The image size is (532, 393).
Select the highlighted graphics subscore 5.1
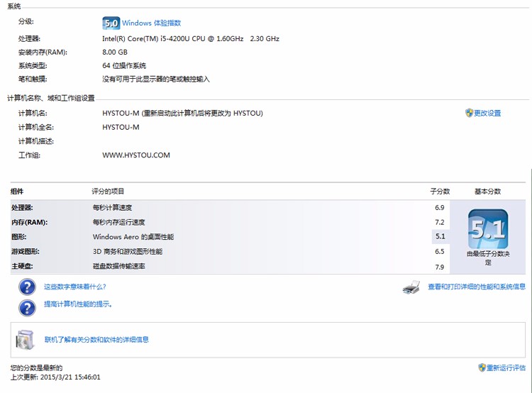point(440,236)
